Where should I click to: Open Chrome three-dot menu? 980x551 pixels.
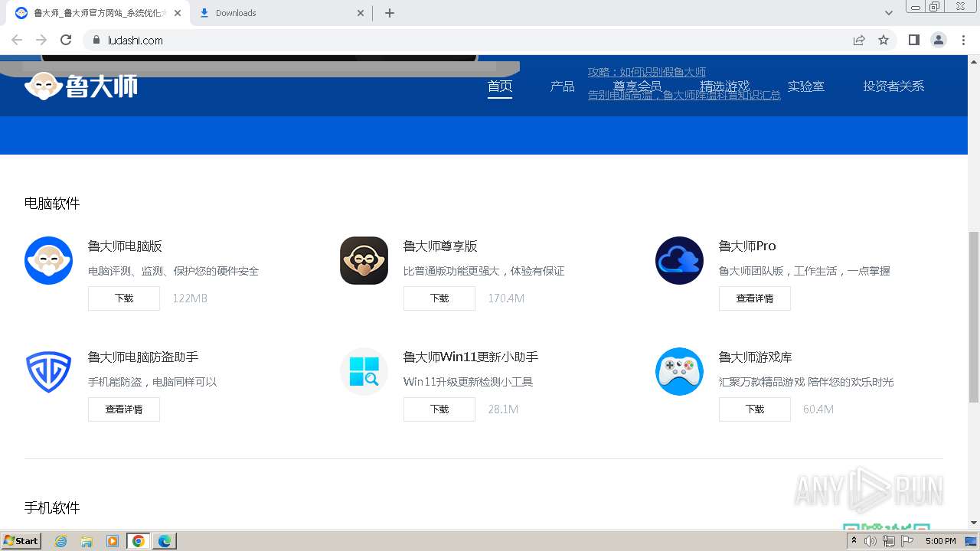(963, 40)
